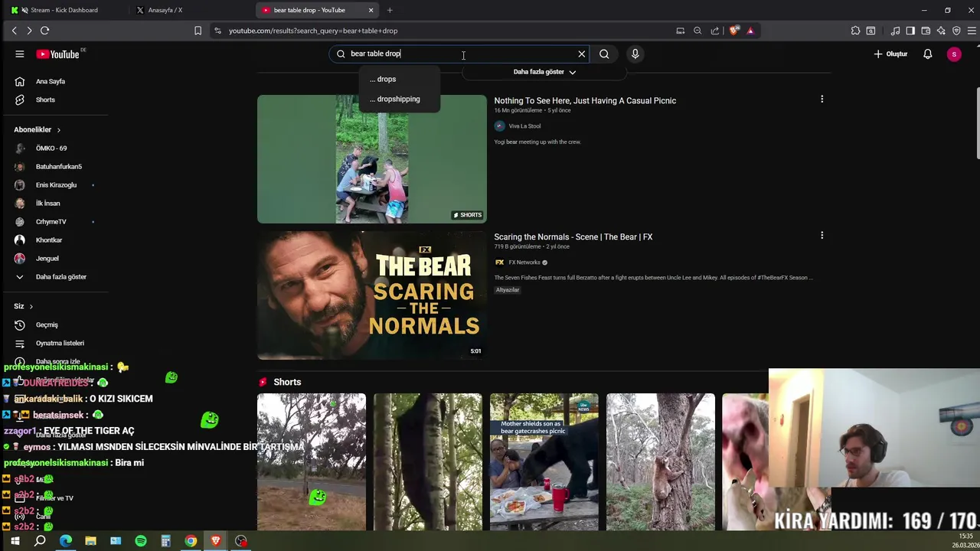Open Enis Kirazoglu subscription

(55, 185)
